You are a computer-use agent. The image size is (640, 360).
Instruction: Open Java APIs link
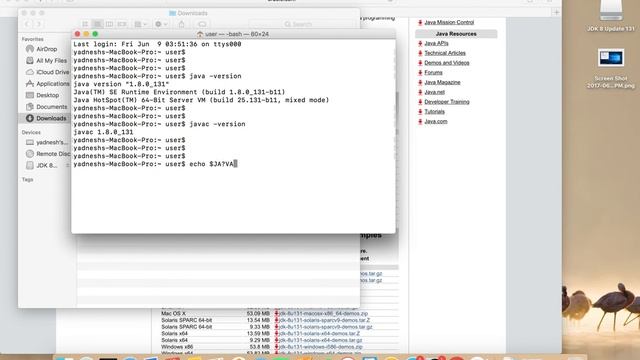(436, 43)
